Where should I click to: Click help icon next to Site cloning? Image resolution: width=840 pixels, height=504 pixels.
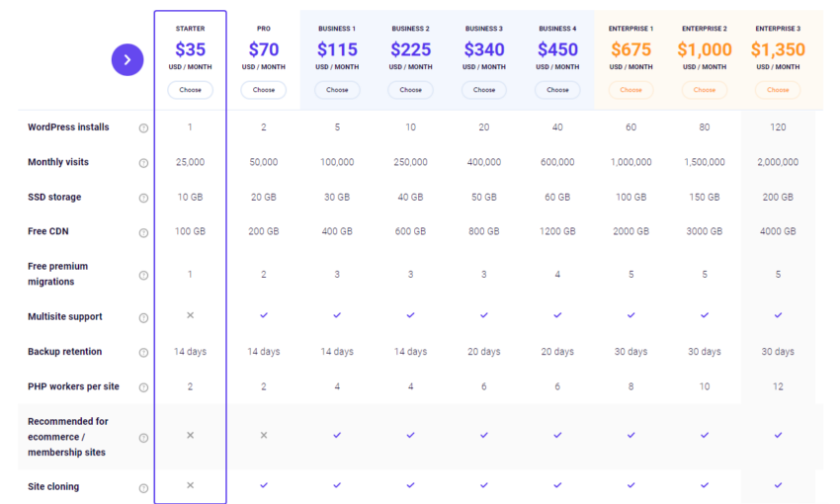click(143, 487)
